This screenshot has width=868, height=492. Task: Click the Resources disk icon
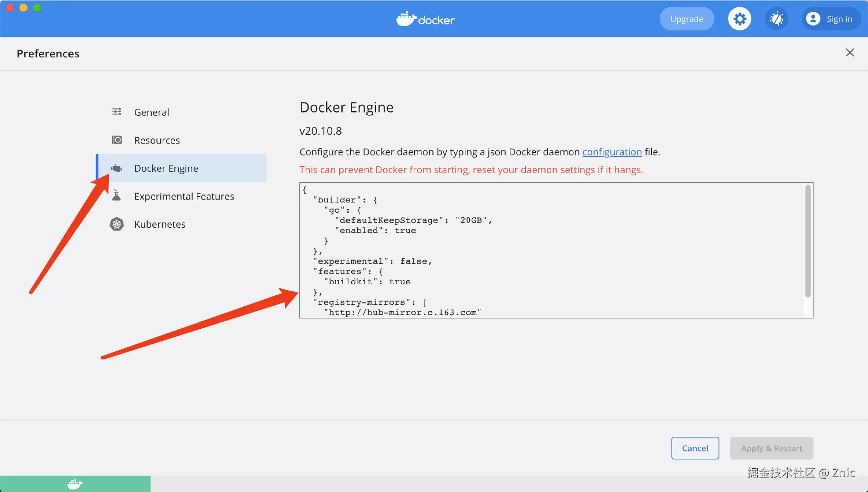coord(117,140)
